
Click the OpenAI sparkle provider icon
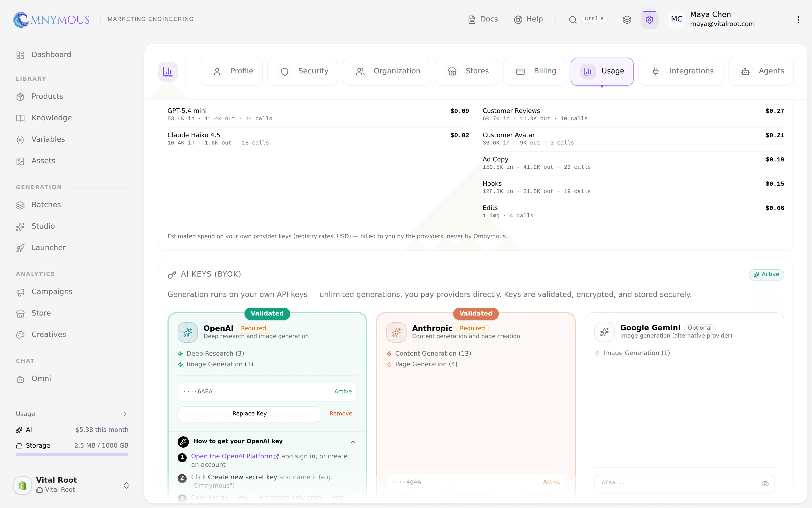pyautogui.click(x=187, y=332)
